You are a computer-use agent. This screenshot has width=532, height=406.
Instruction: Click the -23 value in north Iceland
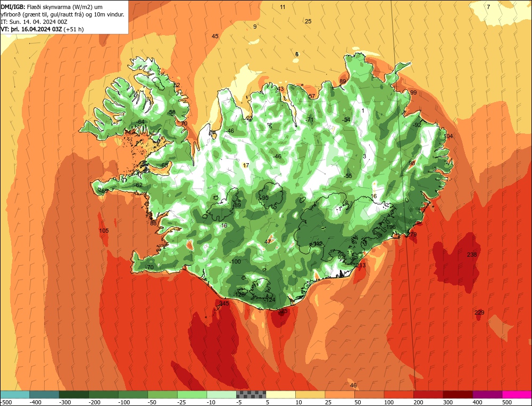[x=249, y=118]
